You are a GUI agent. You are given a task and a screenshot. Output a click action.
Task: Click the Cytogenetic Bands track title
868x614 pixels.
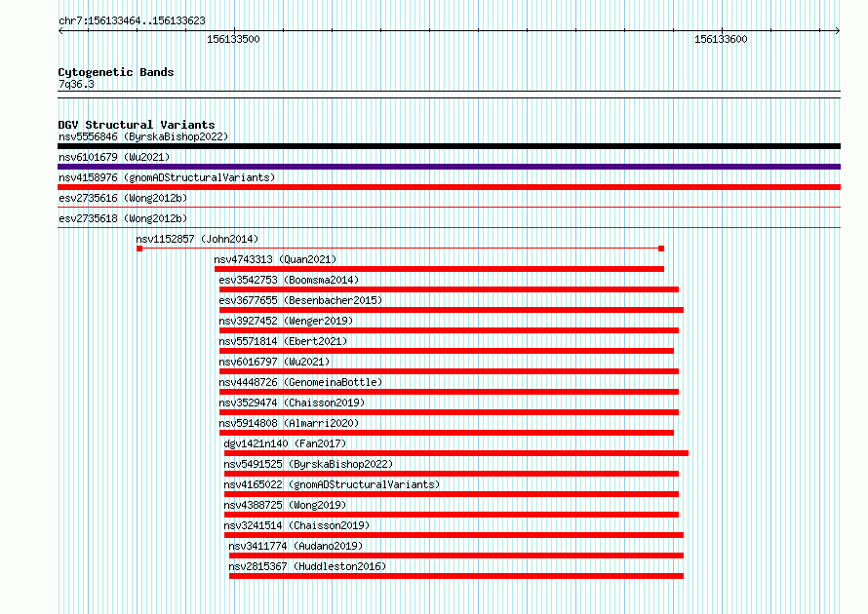click(x=116, y=72)
